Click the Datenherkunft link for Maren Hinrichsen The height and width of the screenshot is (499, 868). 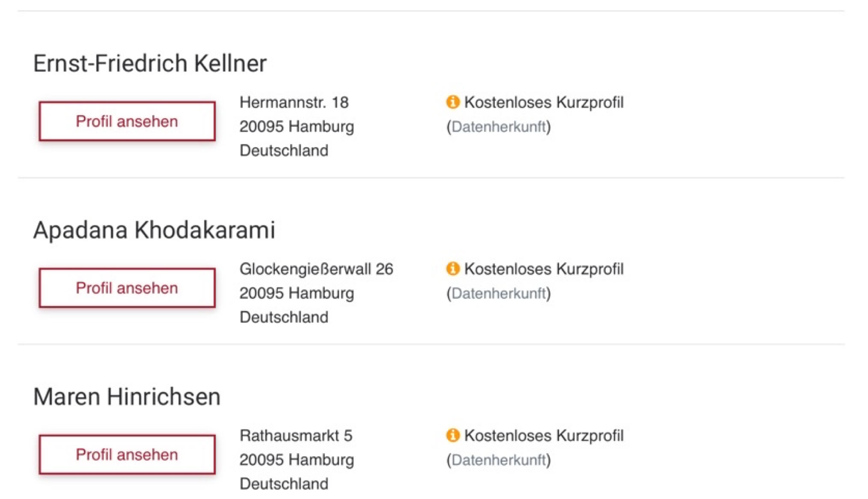[498, 460]
